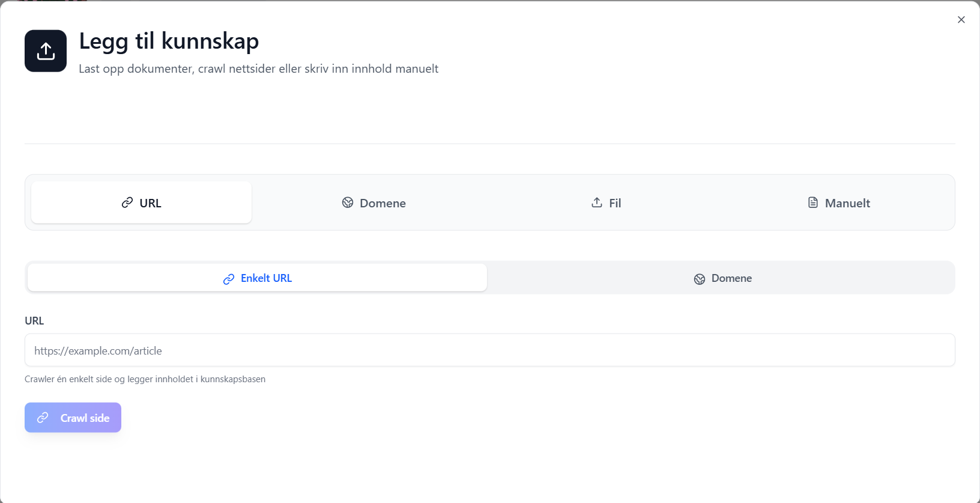This screenshot has width=980, height=503.
Task: Click the globe icon in the top Domene tab
Action: tap(348, 203)
